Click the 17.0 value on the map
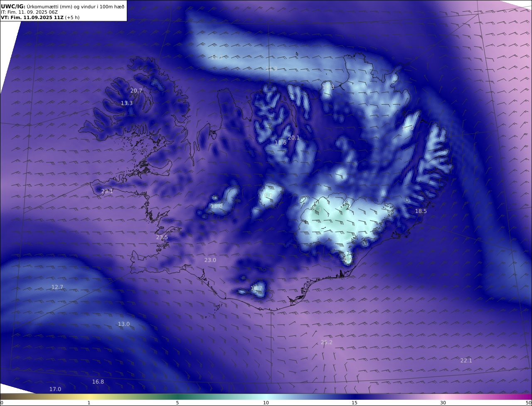 point(55,389)
